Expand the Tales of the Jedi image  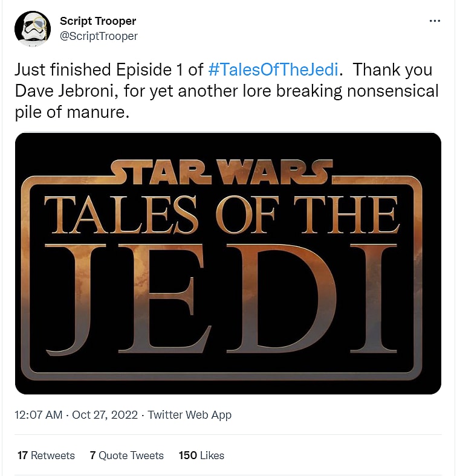tap(228, 263)
